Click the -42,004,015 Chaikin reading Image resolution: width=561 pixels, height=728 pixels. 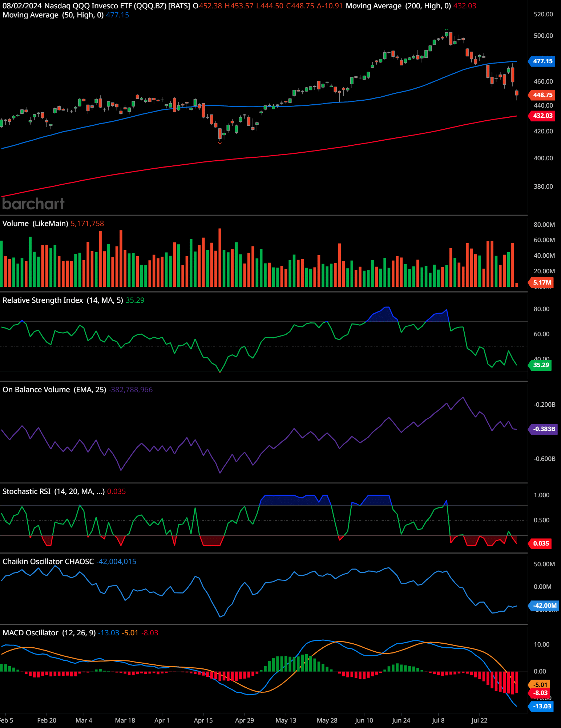pos(116,562)
